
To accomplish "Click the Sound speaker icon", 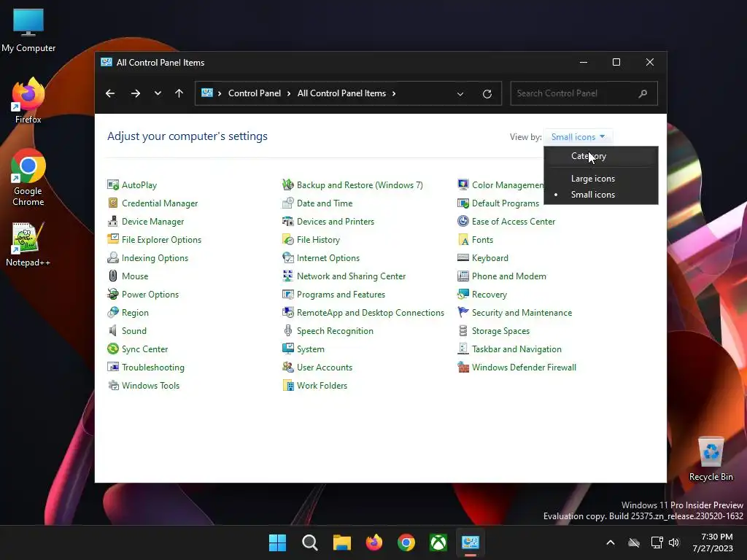I will 113,330.
